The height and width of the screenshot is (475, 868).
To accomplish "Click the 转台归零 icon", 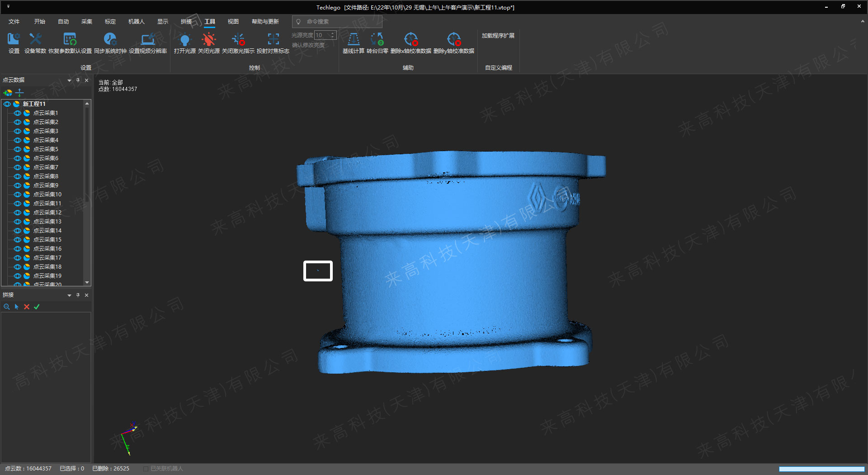I will pyautogui.click(x=377, y=40).
